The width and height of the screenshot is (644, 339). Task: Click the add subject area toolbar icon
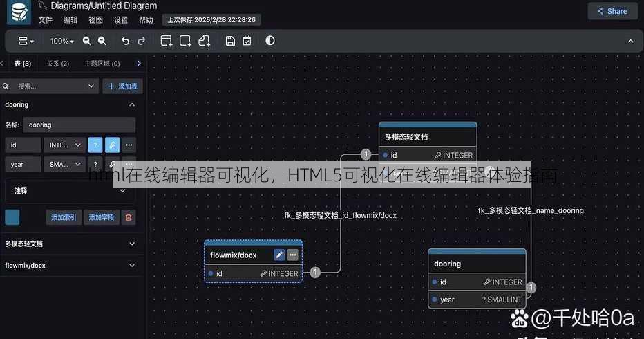click(185, 41)
